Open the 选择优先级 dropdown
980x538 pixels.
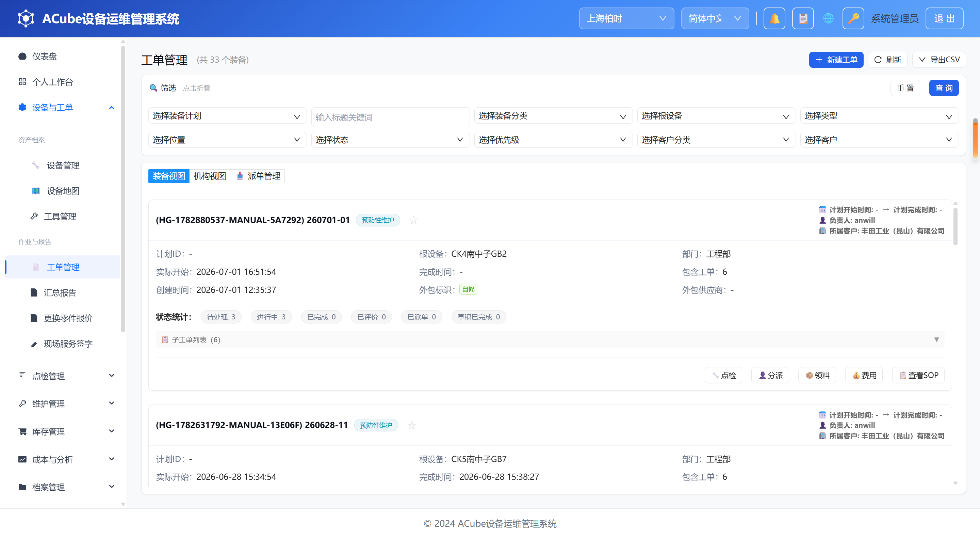click(553, 140)
